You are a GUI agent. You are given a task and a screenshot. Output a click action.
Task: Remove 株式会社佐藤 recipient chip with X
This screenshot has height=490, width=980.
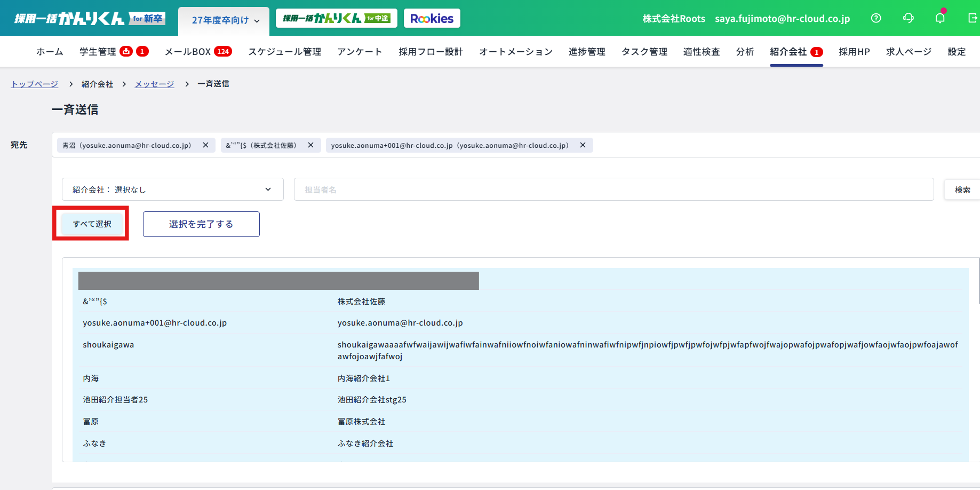click(x=310, y=145)
